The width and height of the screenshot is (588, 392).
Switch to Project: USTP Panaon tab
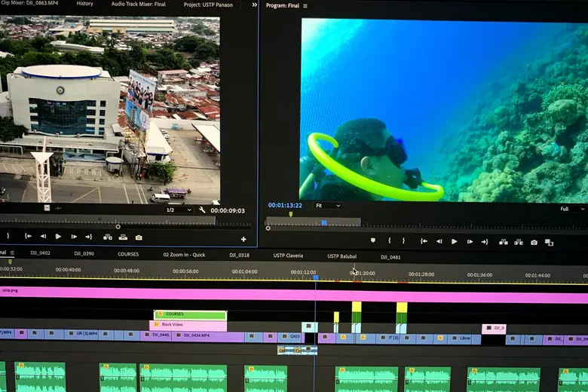pyautogui.click(x=208, y=5)
